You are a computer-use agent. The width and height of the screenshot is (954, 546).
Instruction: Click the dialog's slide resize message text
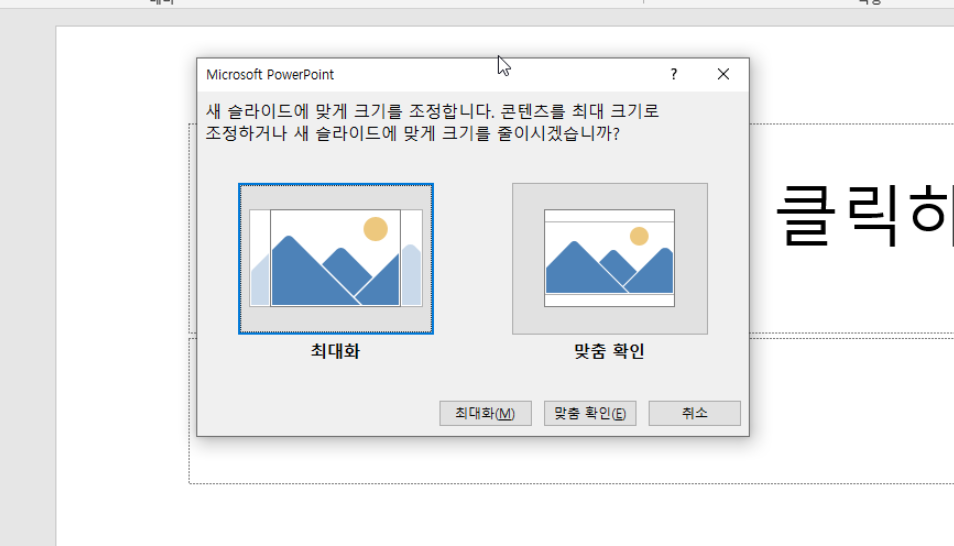click(432, 122)
